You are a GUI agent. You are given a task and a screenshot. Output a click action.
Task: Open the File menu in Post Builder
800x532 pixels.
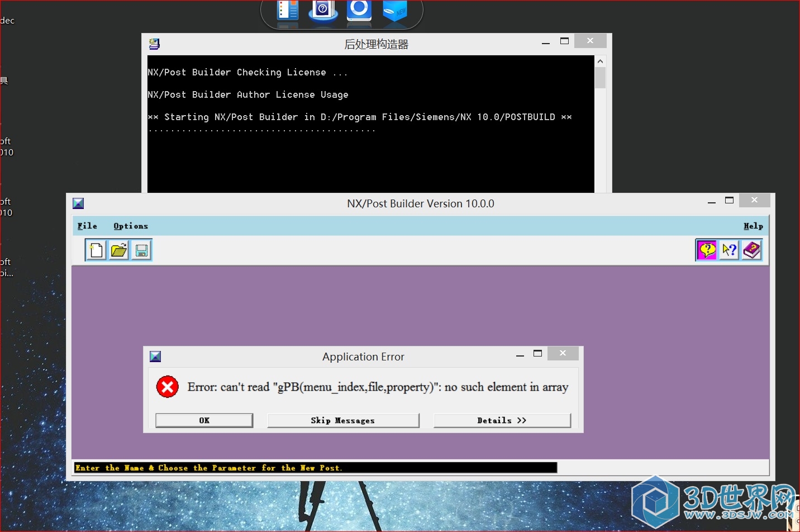[x=87, y=226]
